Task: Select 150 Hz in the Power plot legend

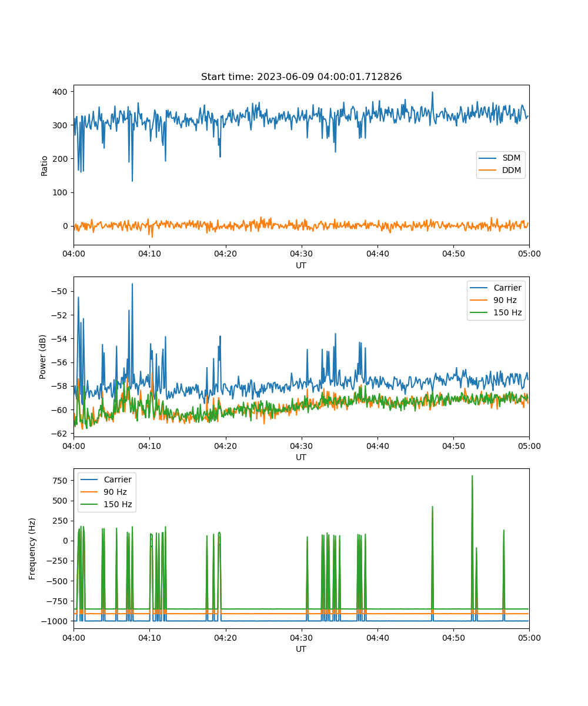Action: coord(496,313)
